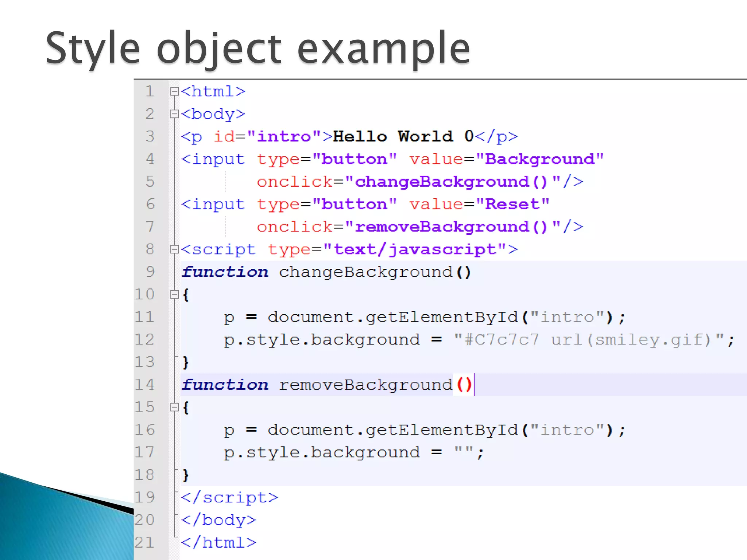747x560 pixels.
Task: Click line number 21 in the gutter
Action: [x=145, y=542]
